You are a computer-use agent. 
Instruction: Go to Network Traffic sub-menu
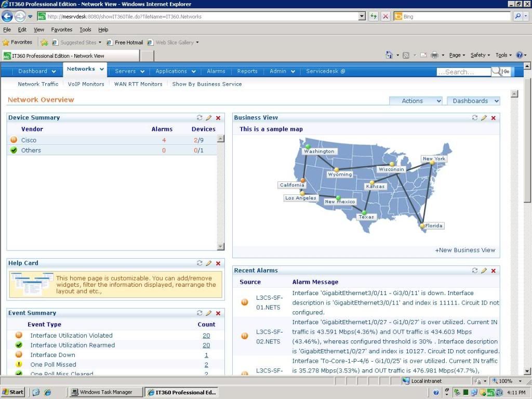pos(38,84)
